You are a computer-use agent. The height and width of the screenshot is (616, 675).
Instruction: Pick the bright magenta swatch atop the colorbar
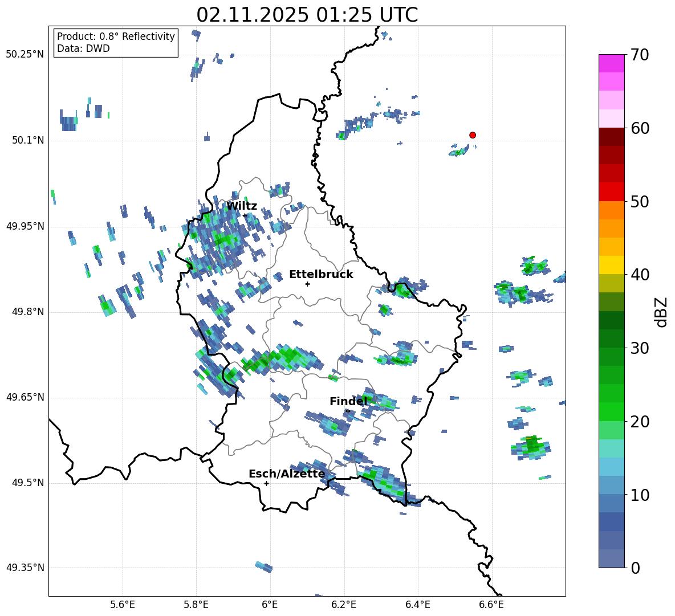611,63
